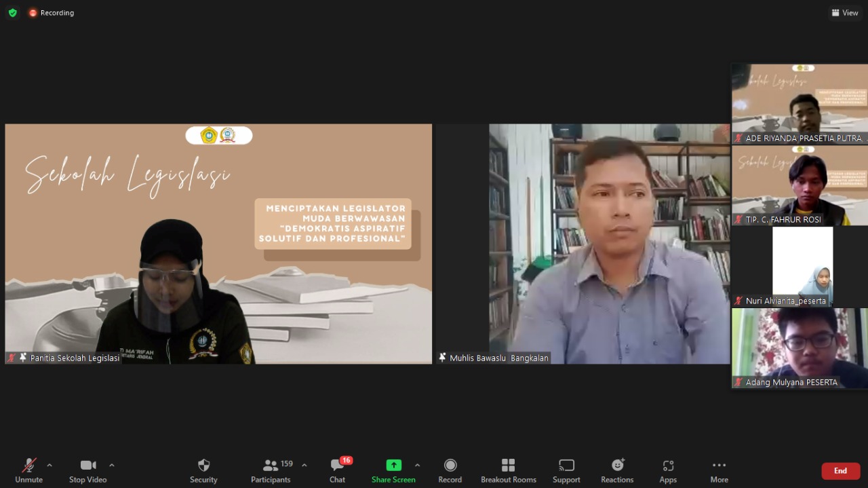Click the green encryption shield icon
Image resolution: width=868 pixels, height=488 pixels.
click(12, 13)
